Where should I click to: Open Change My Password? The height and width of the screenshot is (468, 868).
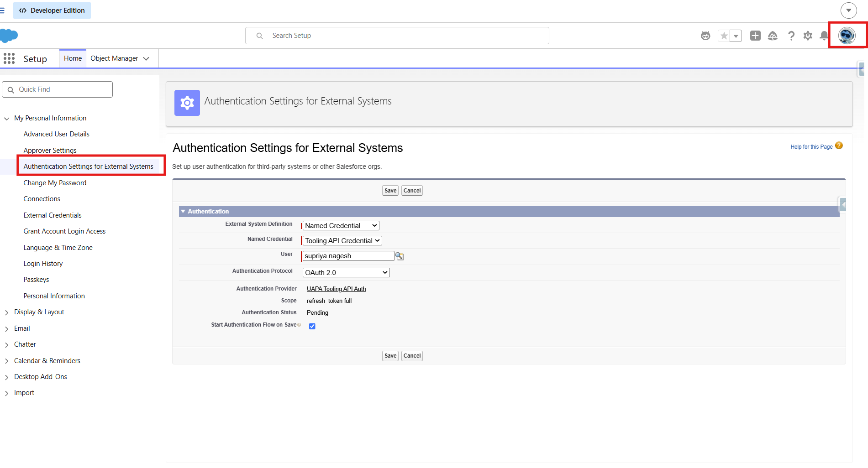[55, 183]
